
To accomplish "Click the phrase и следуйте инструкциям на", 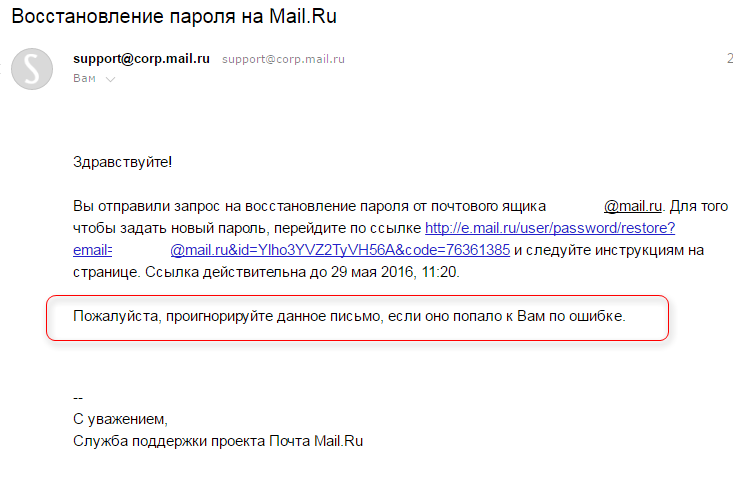I will [609, 250].
